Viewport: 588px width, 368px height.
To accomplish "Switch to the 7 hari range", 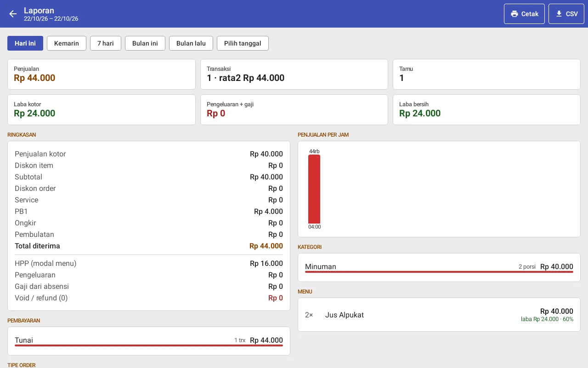I will point(106,43).
